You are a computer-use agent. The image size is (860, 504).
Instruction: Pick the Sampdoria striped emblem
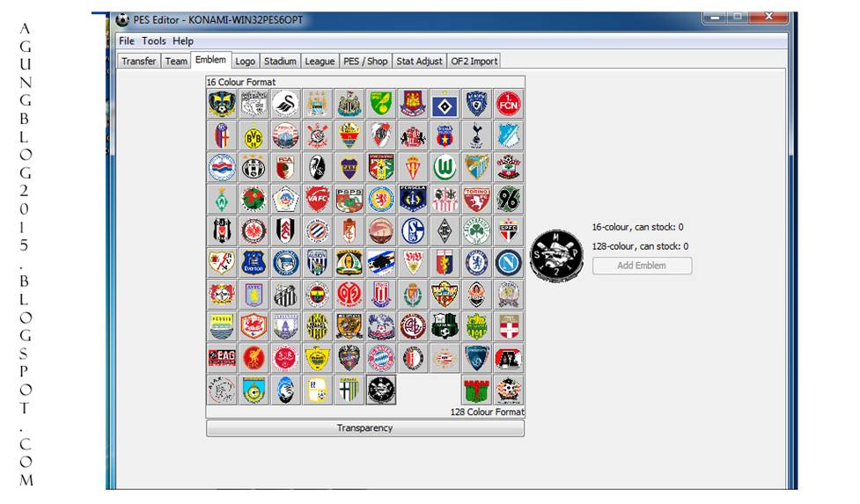coord(381,262)
